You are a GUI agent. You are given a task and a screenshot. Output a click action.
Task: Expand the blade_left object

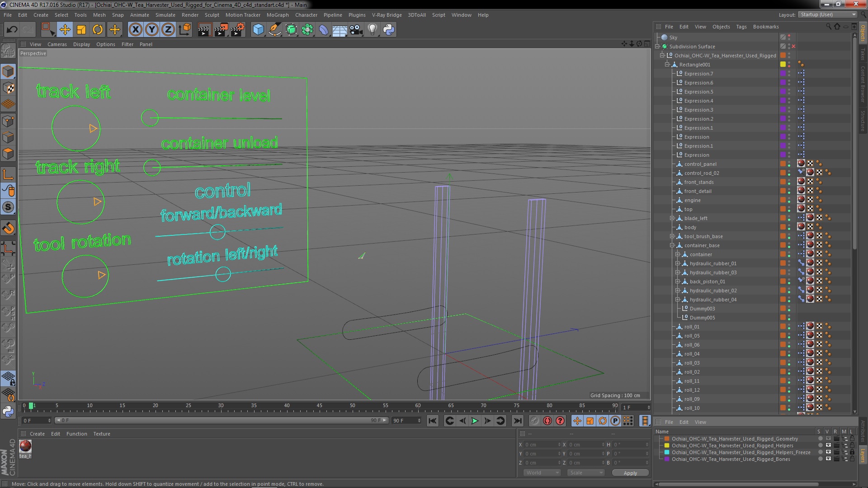[x=672, y=218]
